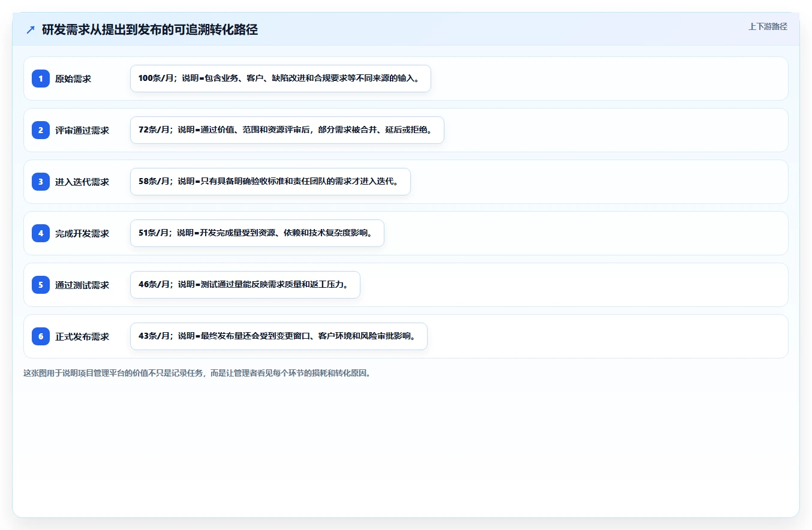
Task: Open the 100条/月 description box
Action: click(281, 79)
